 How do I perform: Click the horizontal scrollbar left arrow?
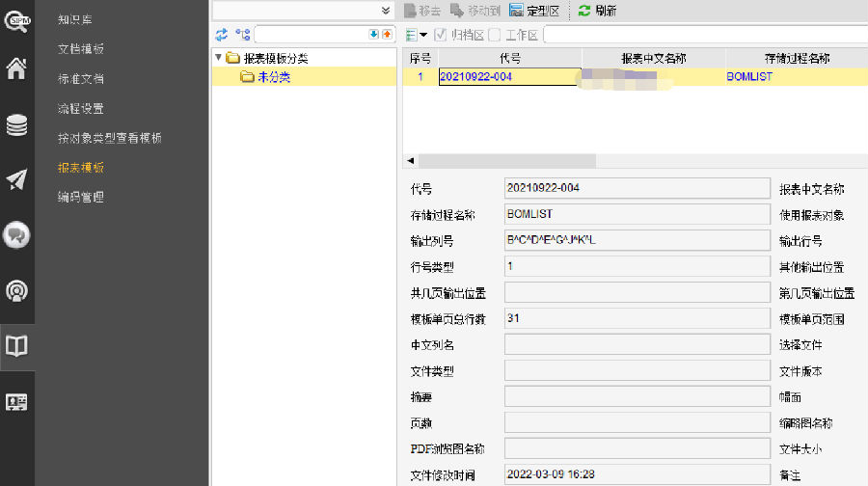pyautogui.click(x=410, y=160)
